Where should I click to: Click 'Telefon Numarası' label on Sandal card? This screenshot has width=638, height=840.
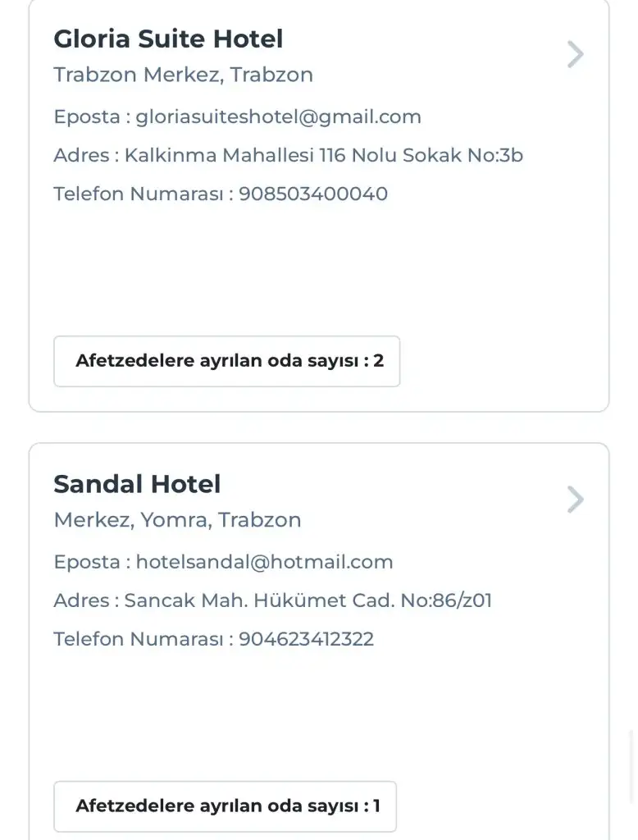pos(139,639)
